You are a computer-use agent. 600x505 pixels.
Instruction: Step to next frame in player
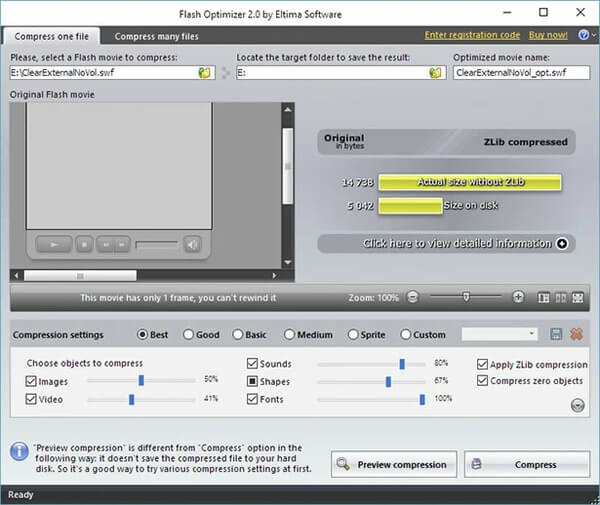pyautogui.click(x=122, y=244)
